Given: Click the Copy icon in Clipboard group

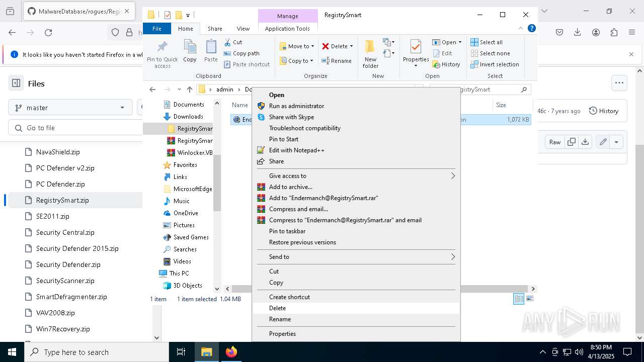Looking at the screenshot, I should [x=190, y=47].
